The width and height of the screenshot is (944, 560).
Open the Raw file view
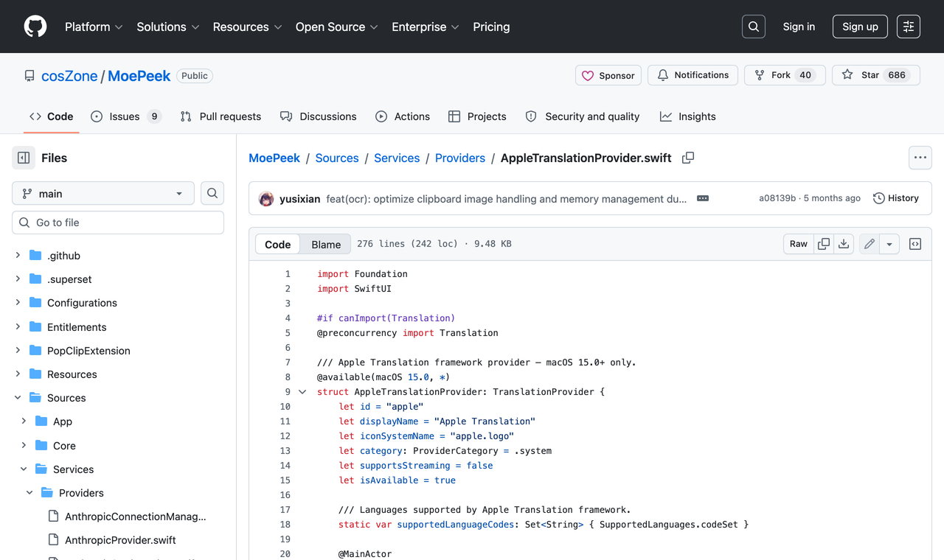[x=799, y=244]
